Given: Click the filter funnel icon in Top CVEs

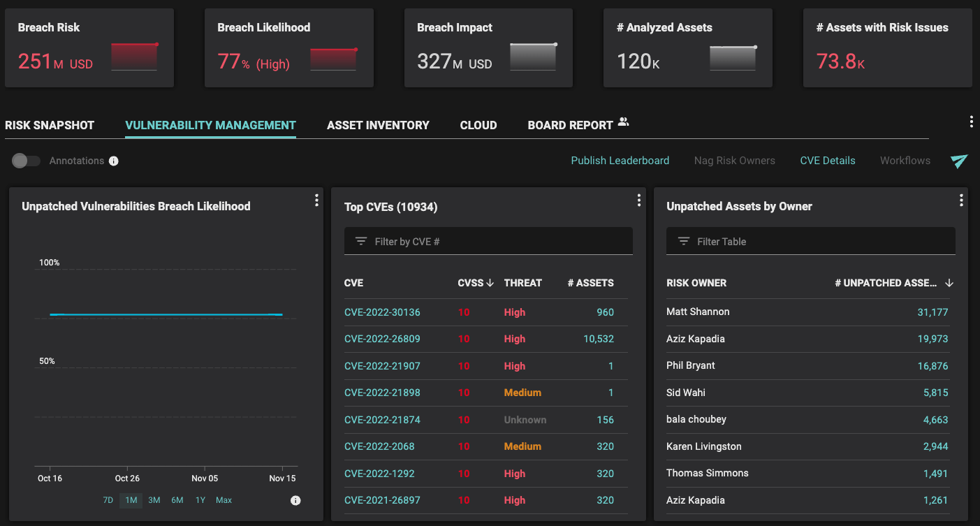Looking at the screenshot, I should (x=360, y=240).
